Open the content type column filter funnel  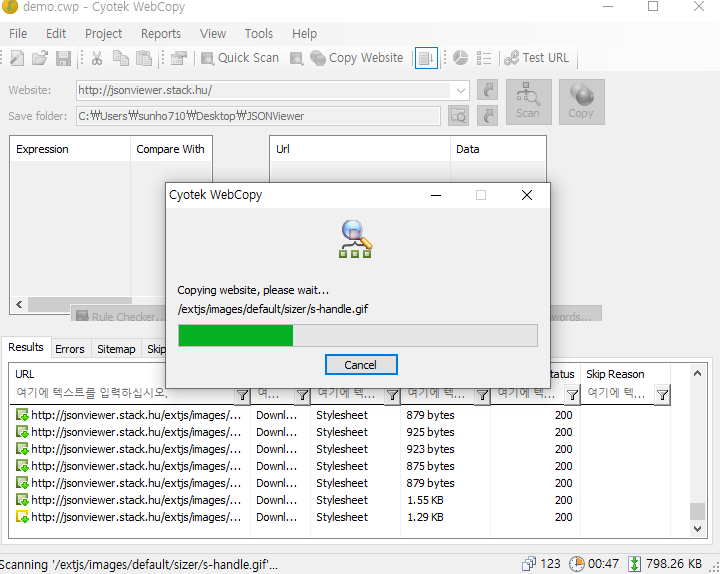tap(392, 394)
